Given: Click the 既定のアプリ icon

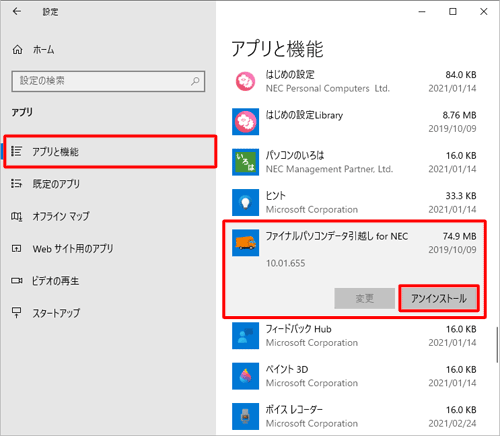Looking at the screenshot, I should [x=16, y=184].
